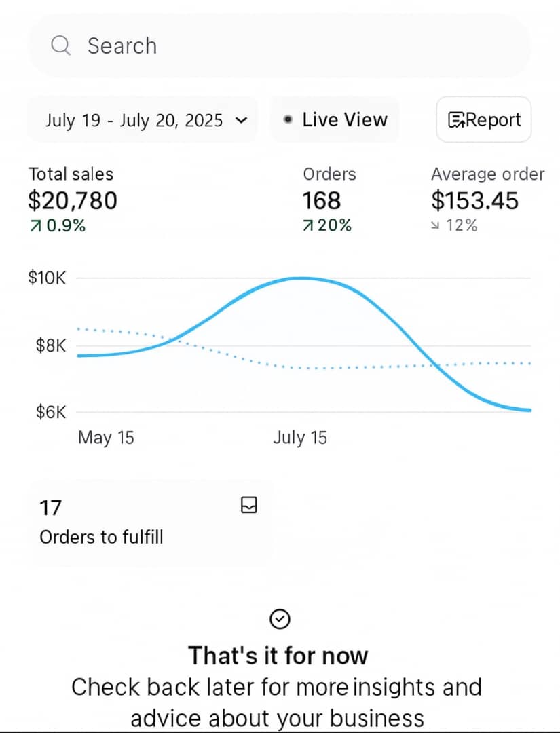Image resolution: width=560 pixels, height=733 pixels.
Task: Click the Total sales upward arrow icon
Action: pyautogui.click(x=34, y=226)
